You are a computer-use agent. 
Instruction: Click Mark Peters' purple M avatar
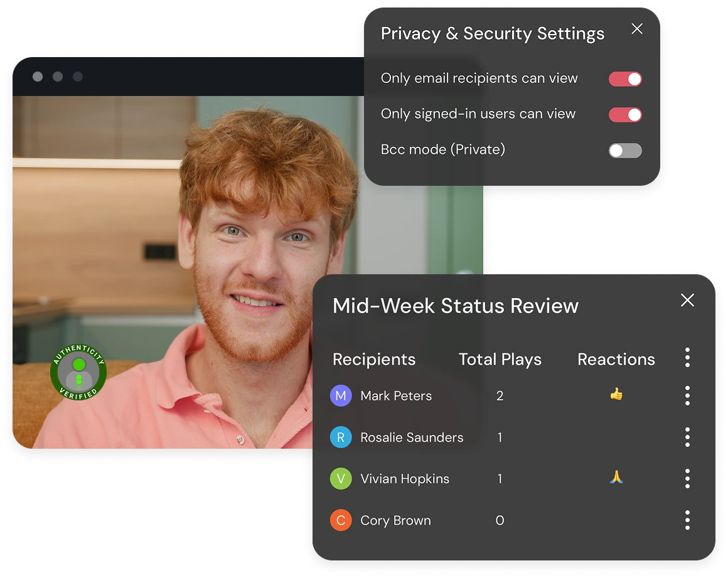click(341, 395)
